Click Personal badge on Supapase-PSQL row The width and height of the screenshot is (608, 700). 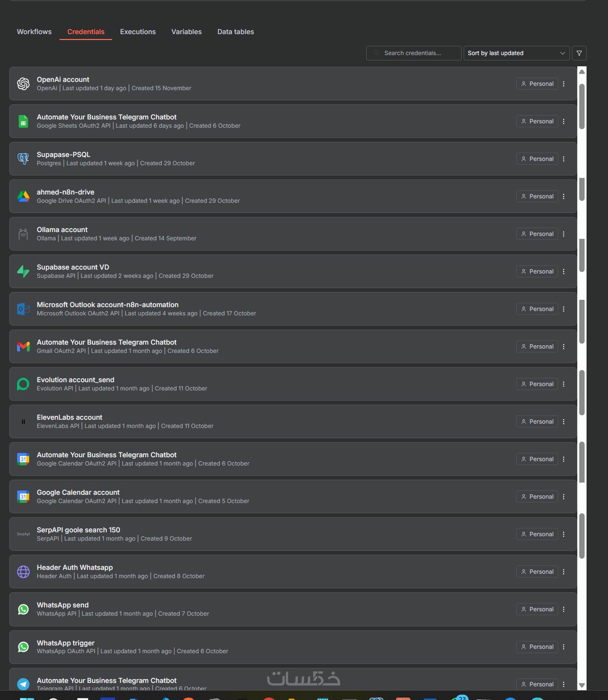coord(537,159)
